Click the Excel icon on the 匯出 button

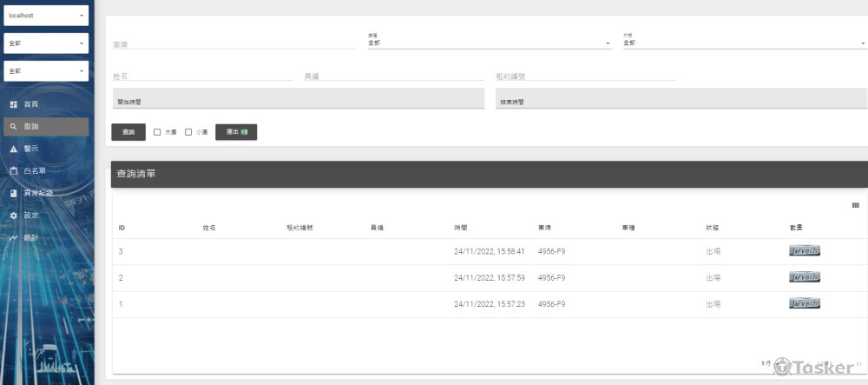(x=245, y=132)
